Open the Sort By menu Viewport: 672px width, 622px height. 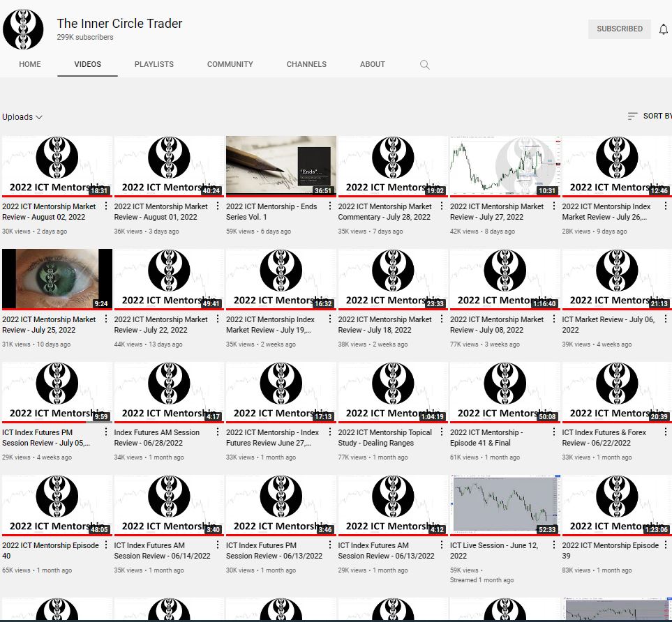tap(649, 116)
